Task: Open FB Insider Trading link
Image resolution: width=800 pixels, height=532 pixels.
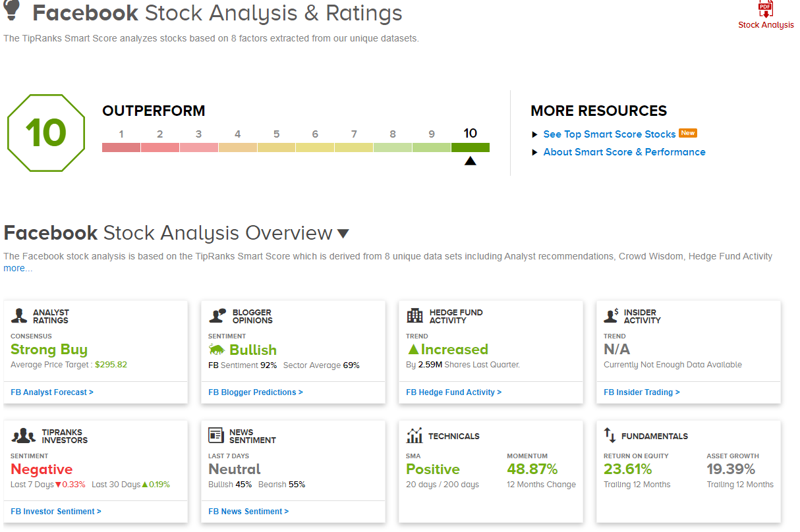Action: click(642, 392)
